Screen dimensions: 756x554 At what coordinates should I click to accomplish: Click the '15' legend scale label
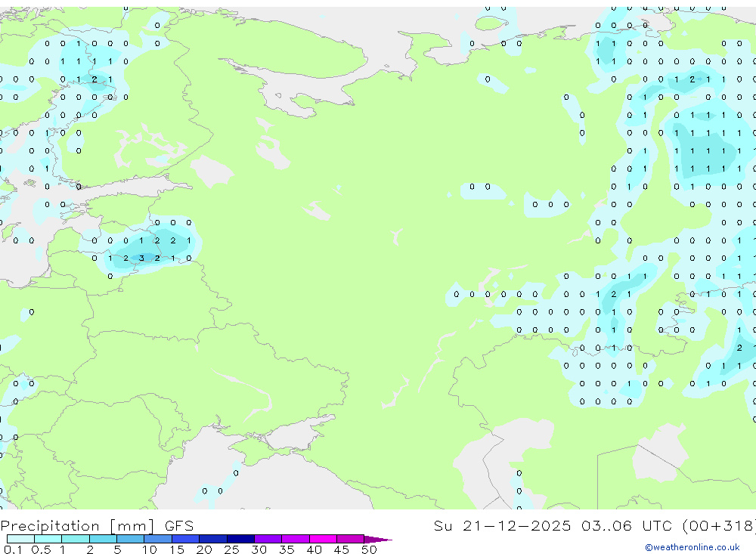(176, 549)
